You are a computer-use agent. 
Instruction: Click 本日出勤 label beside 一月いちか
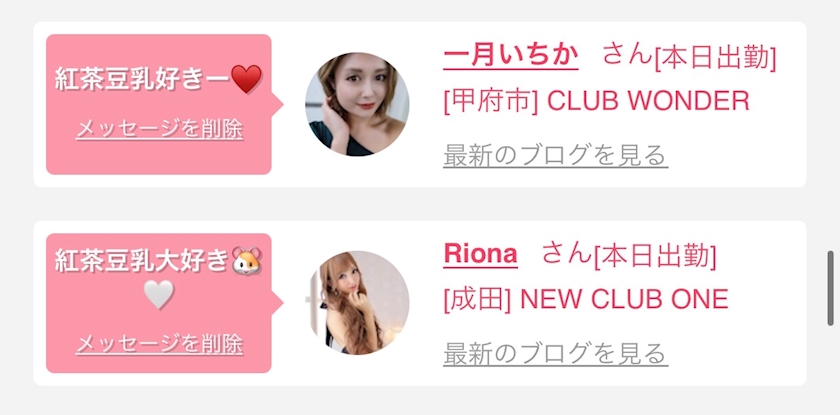pyautogui.click(x=716, y=58)
